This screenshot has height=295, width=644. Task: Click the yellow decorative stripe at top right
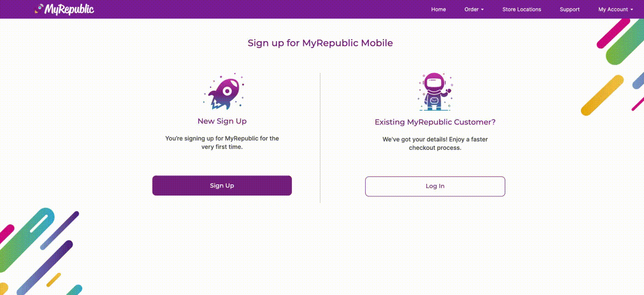tap(602, 95)
